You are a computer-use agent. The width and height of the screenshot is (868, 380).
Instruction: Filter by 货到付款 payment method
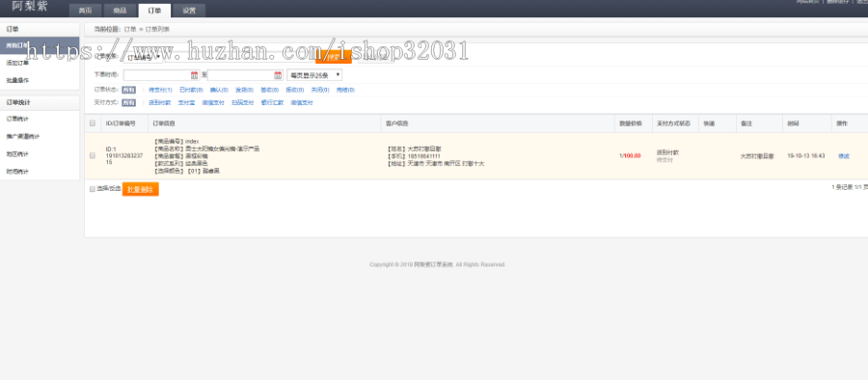tap(160, 102)
